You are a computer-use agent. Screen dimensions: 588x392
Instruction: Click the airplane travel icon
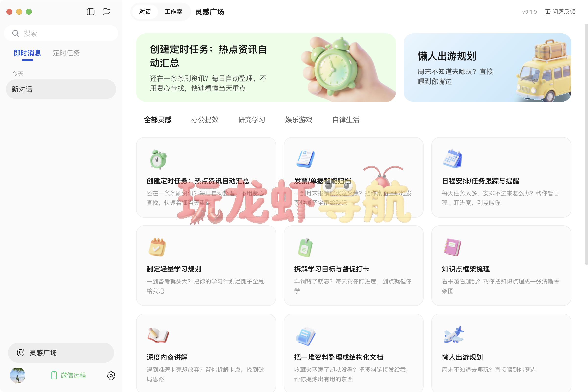[453, 334]
